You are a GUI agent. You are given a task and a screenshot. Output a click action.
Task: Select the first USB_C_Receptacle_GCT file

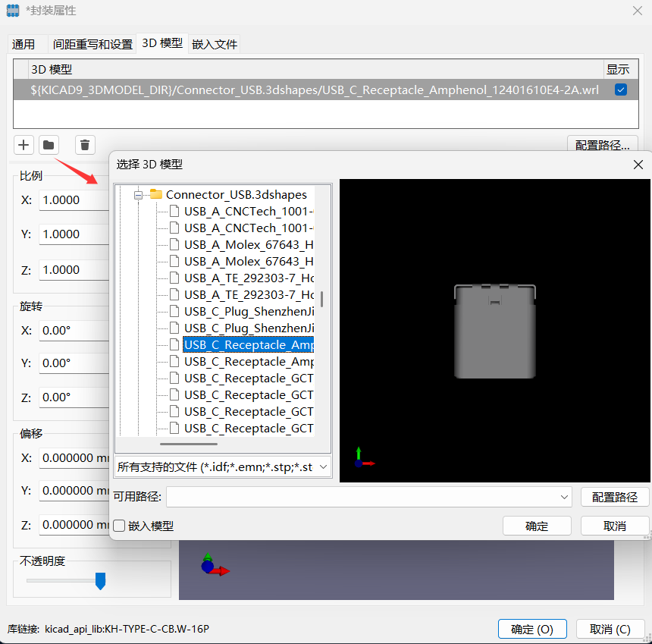pos(249,379)
